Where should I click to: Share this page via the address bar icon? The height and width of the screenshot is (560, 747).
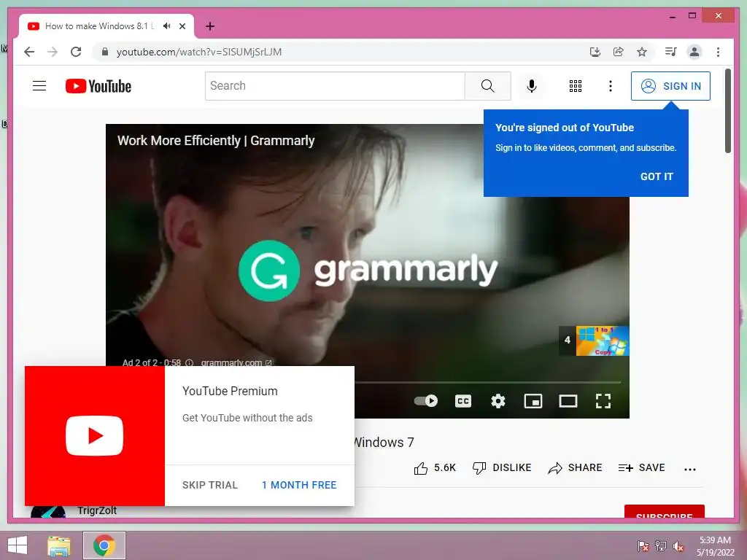pyautogui.click(x=619, y=52)
